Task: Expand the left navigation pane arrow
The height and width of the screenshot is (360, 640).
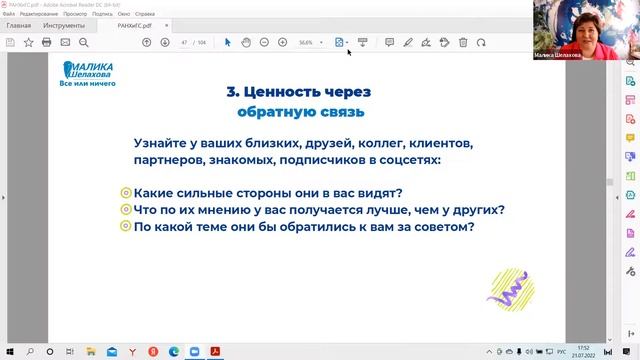Action: [3, 198]
